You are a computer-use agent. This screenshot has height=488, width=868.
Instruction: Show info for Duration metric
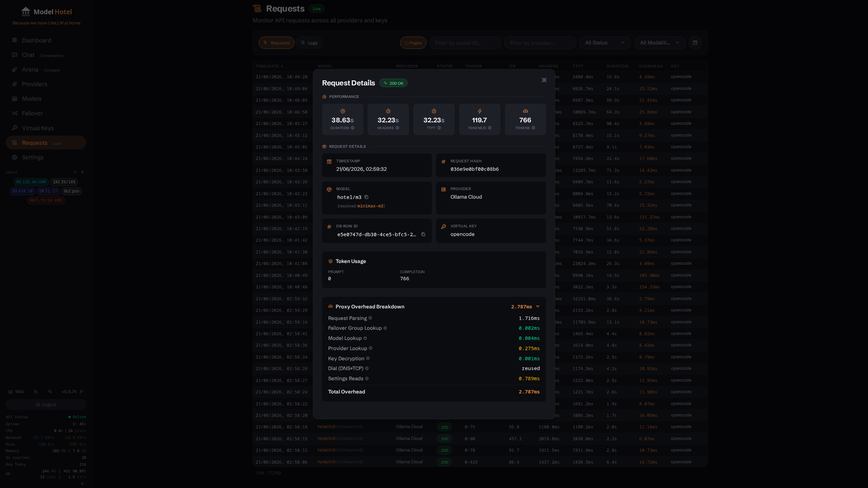coord(353,128)
